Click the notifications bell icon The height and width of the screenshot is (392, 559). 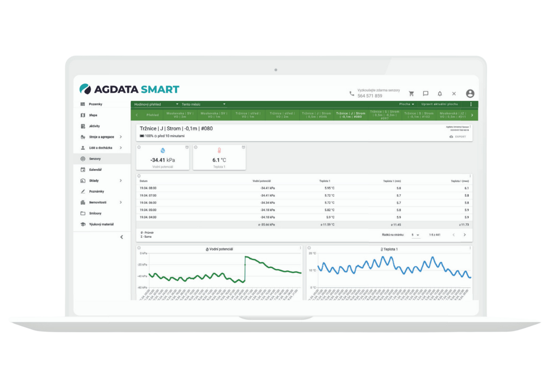click(439, 93)
